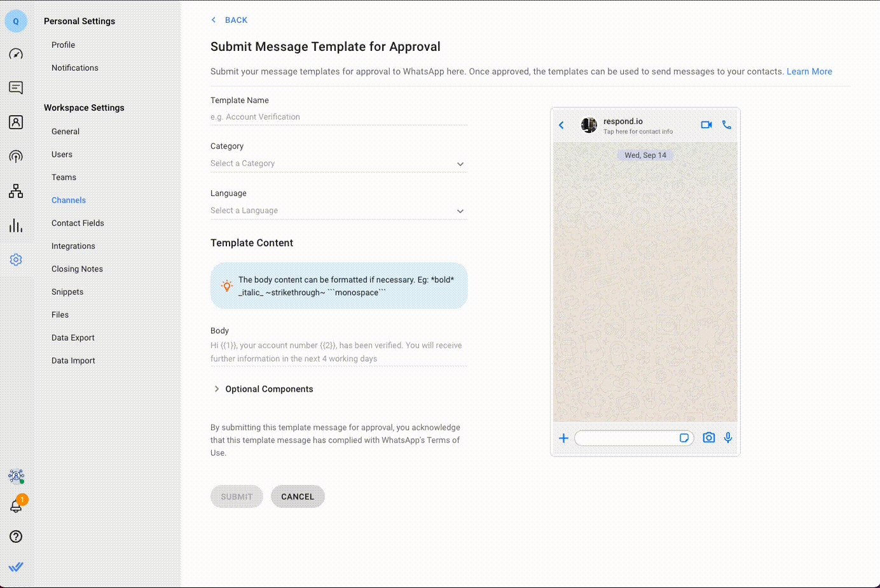Viewport: 880px width, 588px height.
Task: Open Notifications settings
Action: (x=75, y=68)
